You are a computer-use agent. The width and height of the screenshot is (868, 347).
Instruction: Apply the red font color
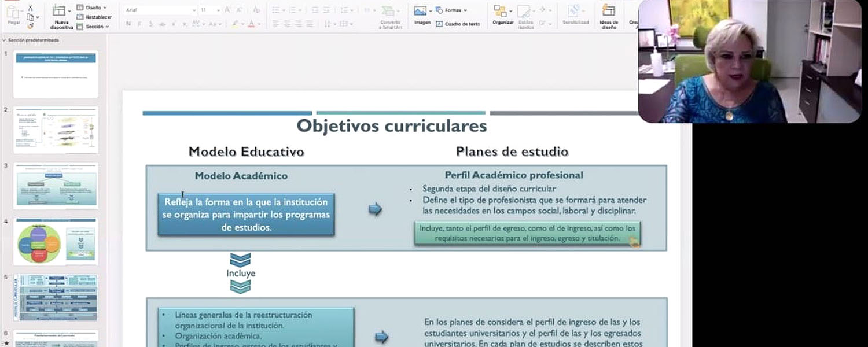(x=252, y=24)
